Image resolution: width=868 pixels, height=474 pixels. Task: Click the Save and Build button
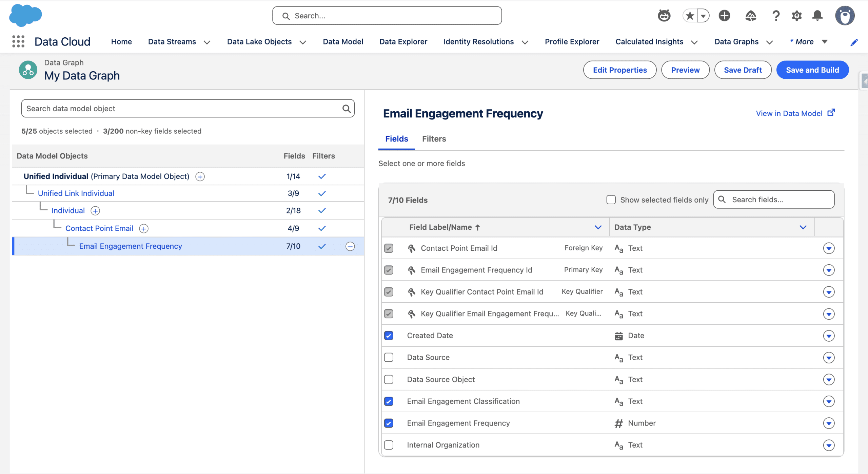[x=812, y=70]
